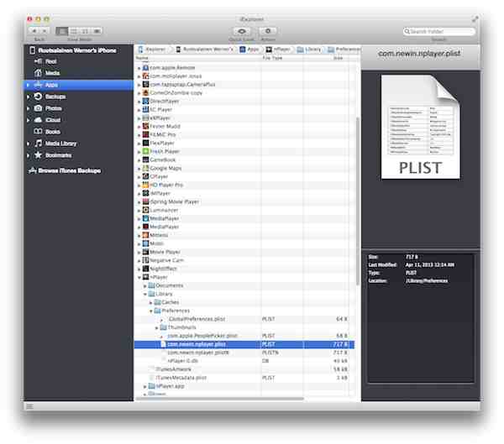Screen dimensions: 504x444
Task: Go forward with the right arrow button
Action: [45, 31]
